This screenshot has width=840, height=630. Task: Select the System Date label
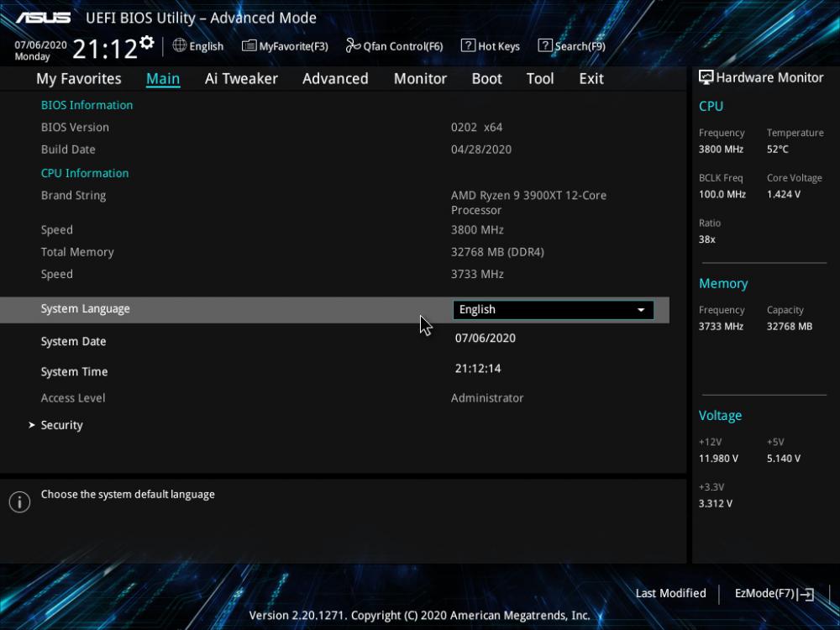[73, 341]
